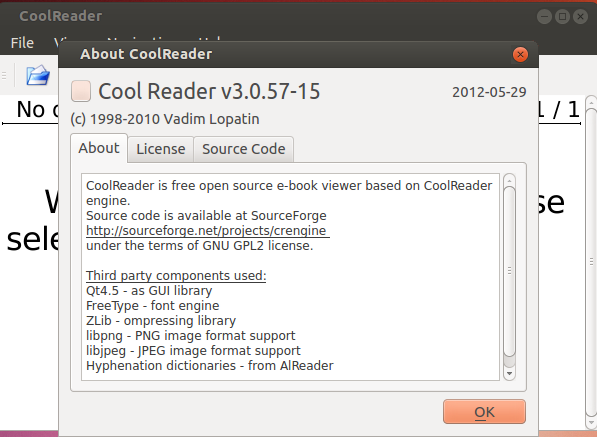Screen dimensions: 597x437
Task: Click 'FreeType - font engine' line
Action: coord(152,306)
